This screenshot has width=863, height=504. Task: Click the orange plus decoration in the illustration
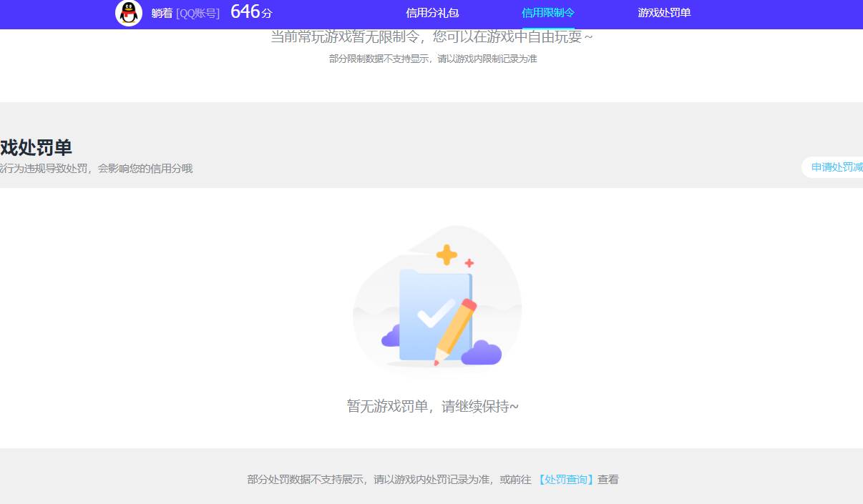pos(446,253)
